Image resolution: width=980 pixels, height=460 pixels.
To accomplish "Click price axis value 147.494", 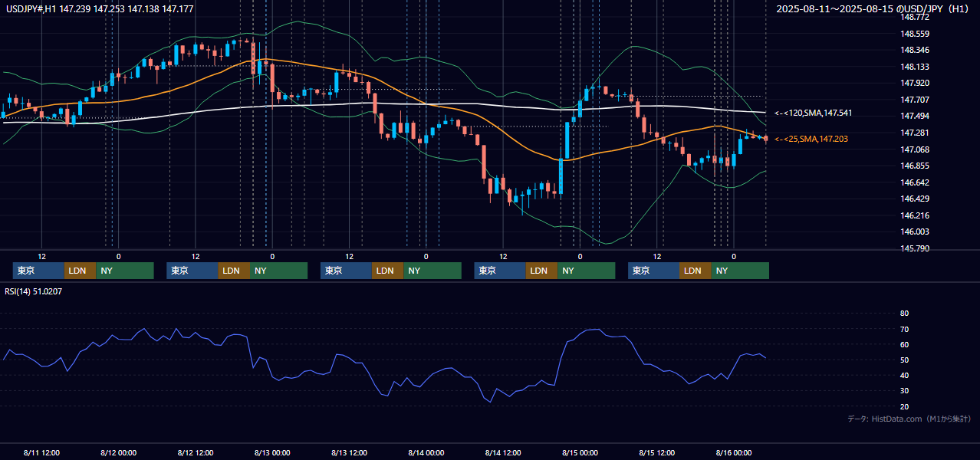I will [915, 116].
